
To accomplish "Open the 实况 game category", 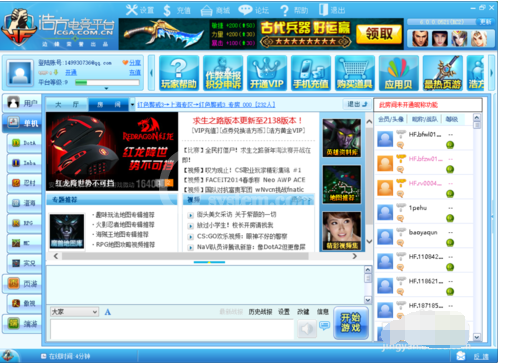I will [24, 263].
